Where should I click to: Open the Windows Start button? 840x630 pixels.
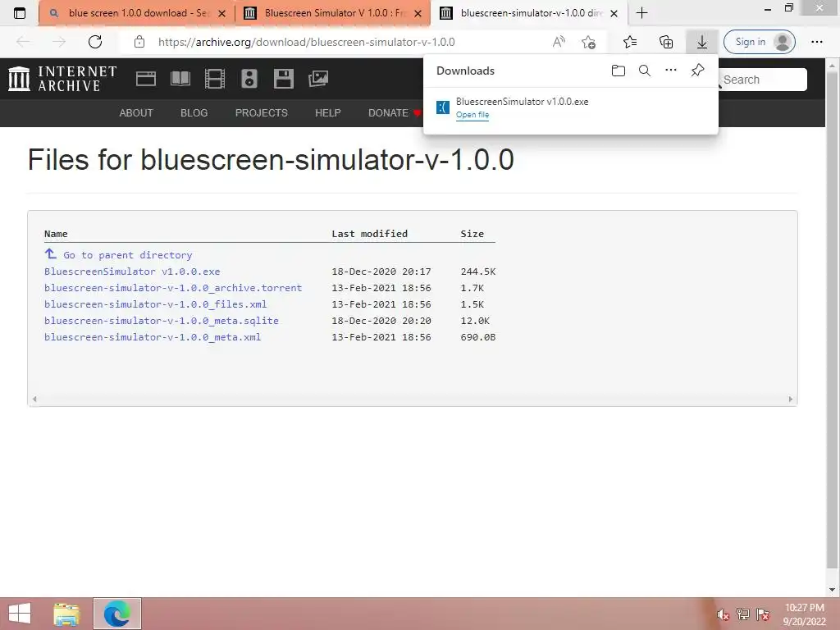[20, 614]
